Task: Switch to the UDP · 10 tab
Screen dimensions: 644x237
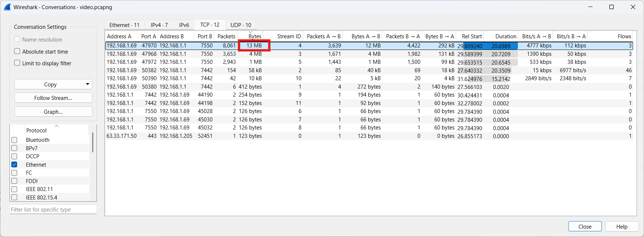Action: point(241,25)
